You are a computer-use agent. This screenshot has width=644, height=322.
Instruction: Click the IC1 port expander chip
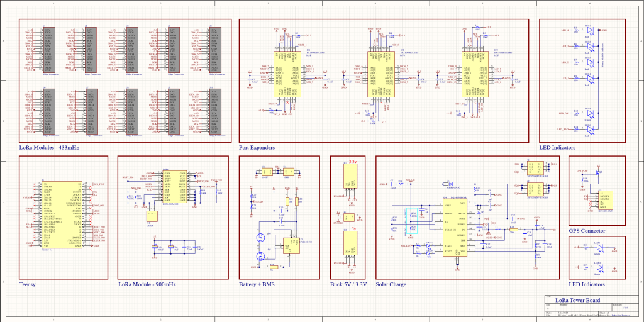coord(286,74)
